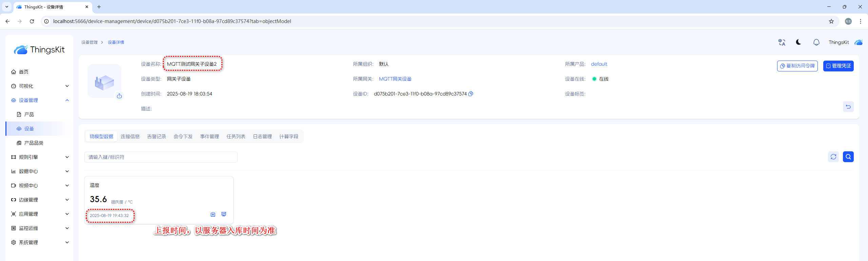The image size is (868, 261).
Task: Open temperature history chart icon
Action: pyautogui.click(x=224, y=214)
